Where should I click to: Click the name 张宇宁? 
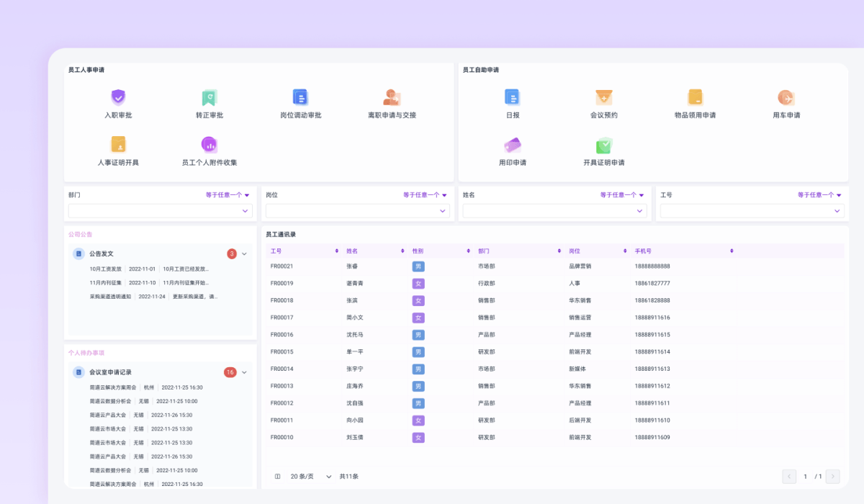(354, 369)
